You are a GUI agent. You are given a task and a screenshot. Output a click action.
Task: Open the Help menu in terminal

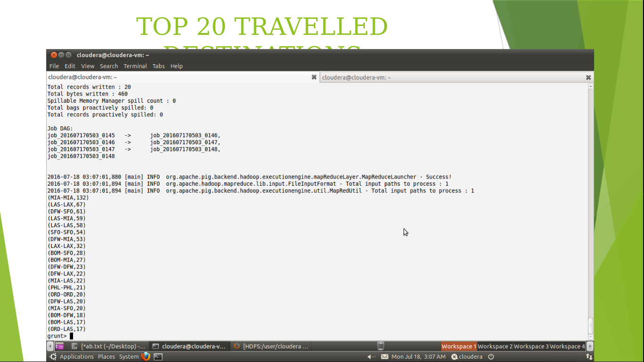pyautogui.click(x=176, y=66)
